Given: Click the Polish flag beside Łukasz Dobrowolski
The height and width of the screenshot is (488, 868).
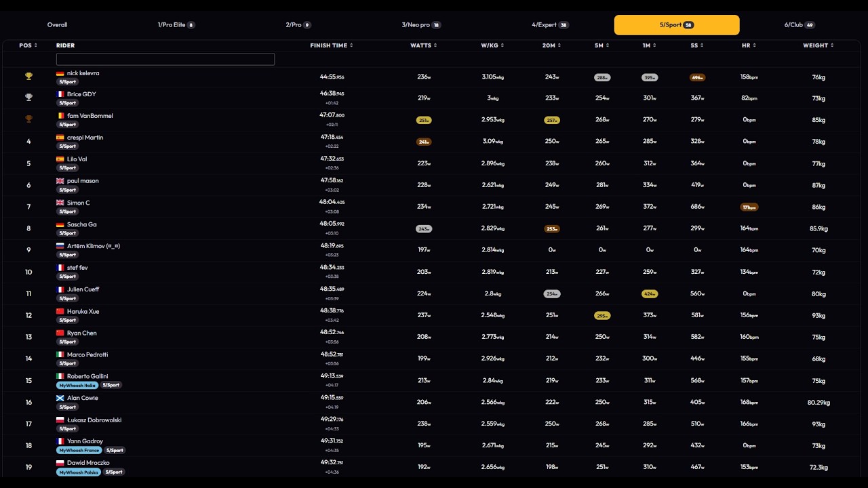Looking at the screenshot, I should pos(60,420).
